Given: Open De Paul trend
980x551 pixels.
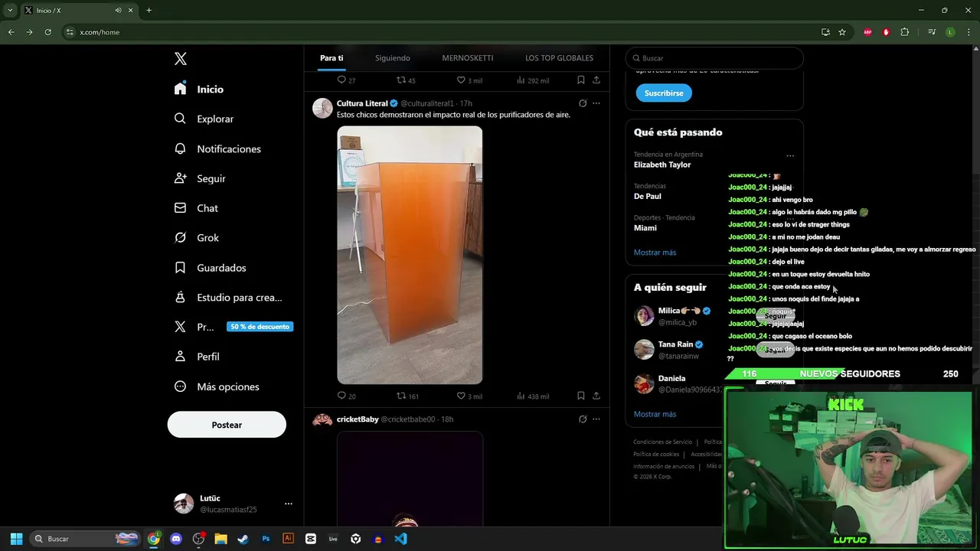Looking at the screenshot, I should click(648, 197).
